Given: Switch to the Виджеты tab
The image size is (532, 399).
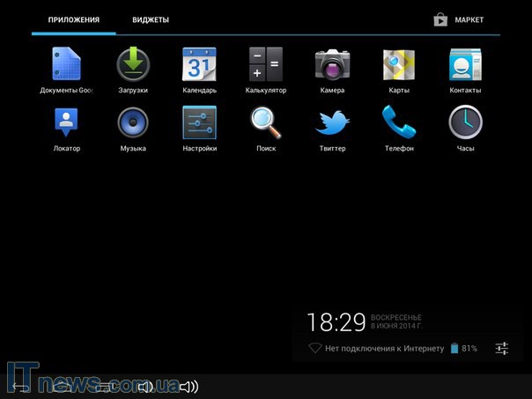Looking at the screenshot, I should pos(151,19).
